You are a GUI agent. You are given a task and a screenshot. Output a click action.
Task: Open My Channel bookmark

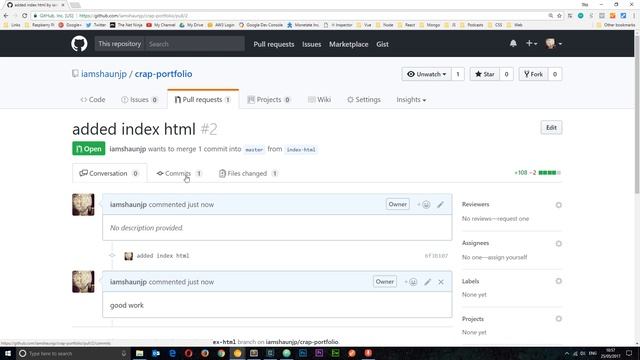tap(161, 25)
